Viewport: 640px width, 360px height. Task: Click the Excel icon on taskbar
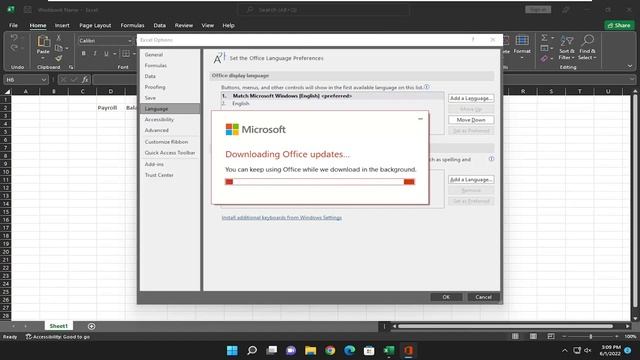pos(389,351)
